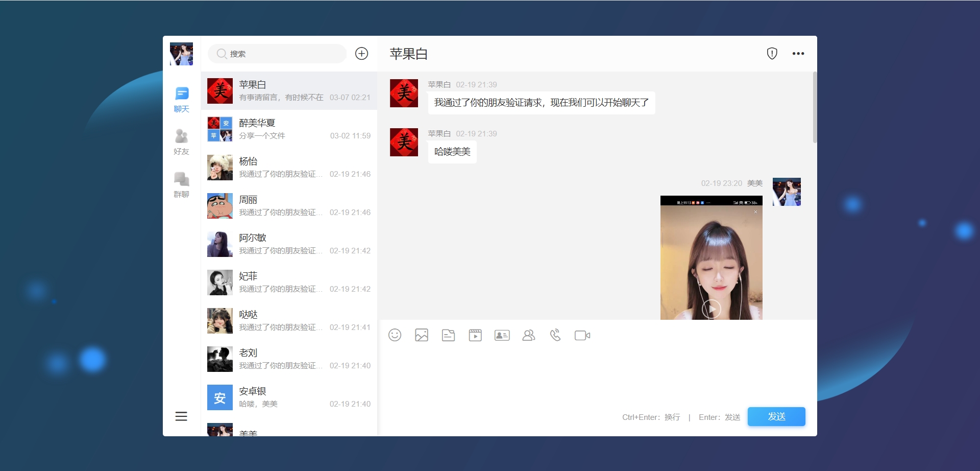Click the send video clip icon
Viewport: 980px width, 471px height.
tap(475, 335)
